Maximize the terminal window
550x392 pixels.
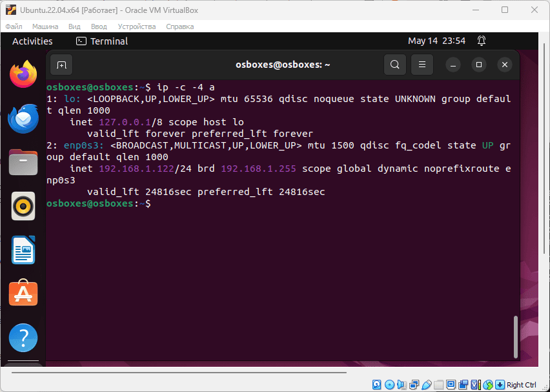point(479,65)
